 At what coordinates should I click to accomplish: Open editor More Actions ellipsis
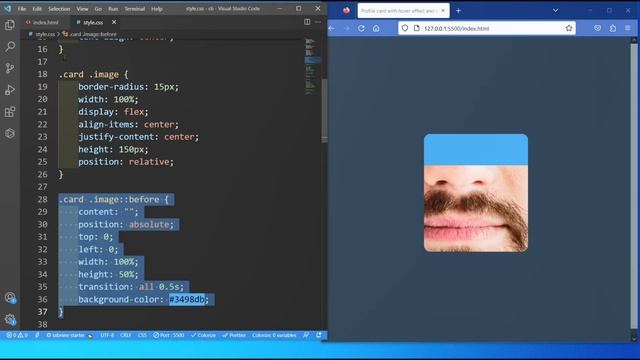(318, 22)
